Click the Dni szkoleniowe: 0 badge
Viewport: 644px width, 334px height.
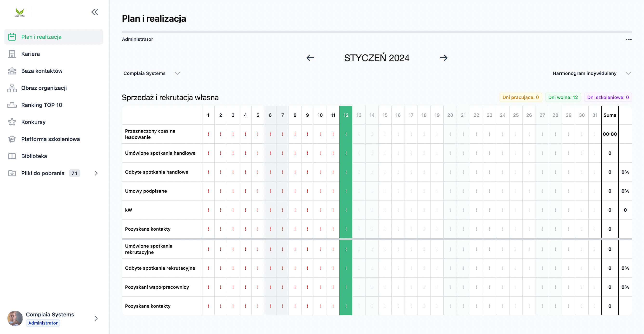[x=608, y=97]
